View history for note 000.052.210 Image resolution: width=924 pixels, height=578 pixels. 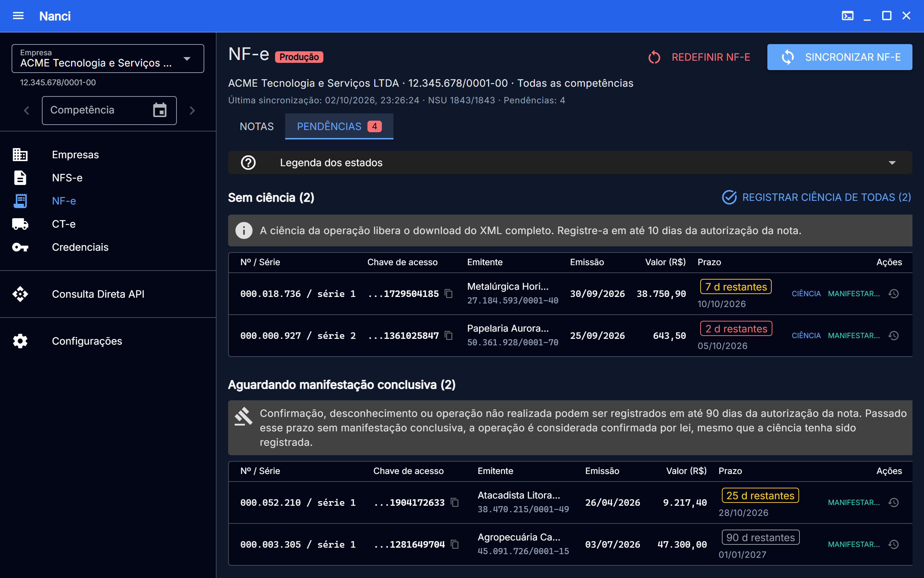[x=893, y=502]
